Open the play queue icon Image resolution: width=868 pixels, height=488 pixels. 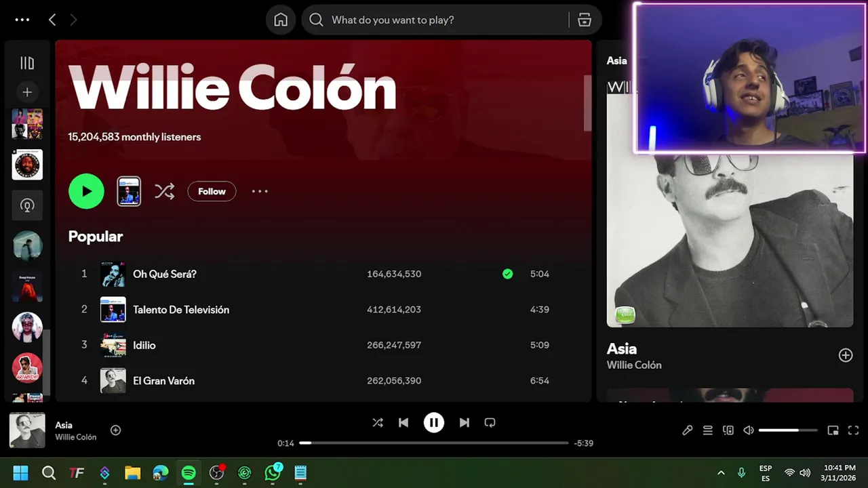707,430
